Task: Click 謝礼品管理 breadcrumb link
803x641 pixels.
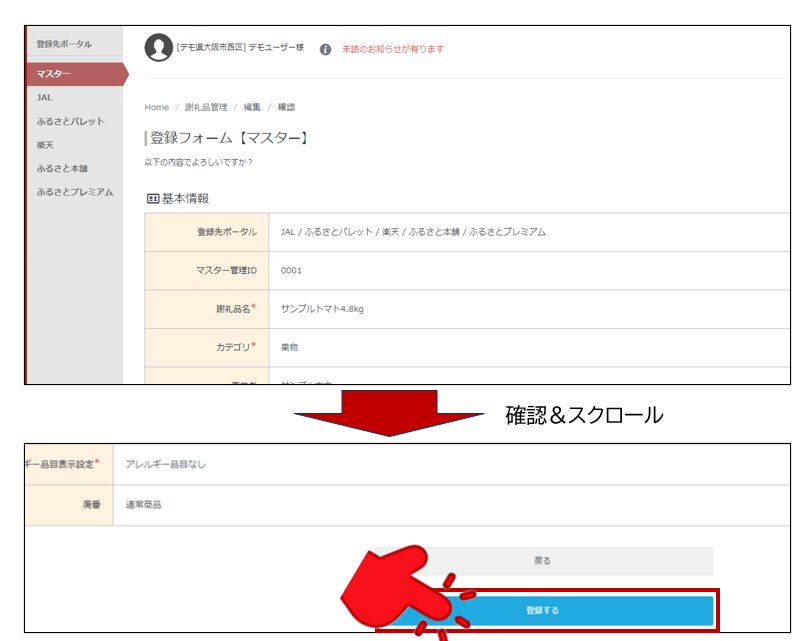Action: 206,107
